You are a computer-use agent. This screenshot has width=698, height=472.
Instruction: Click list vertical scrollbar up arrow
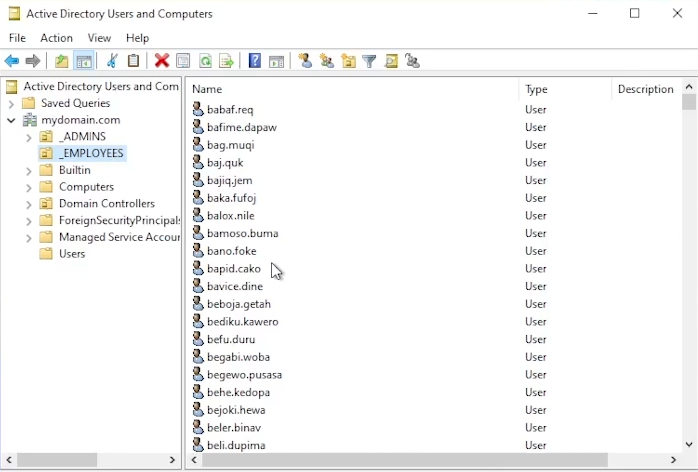click(689, 87)
